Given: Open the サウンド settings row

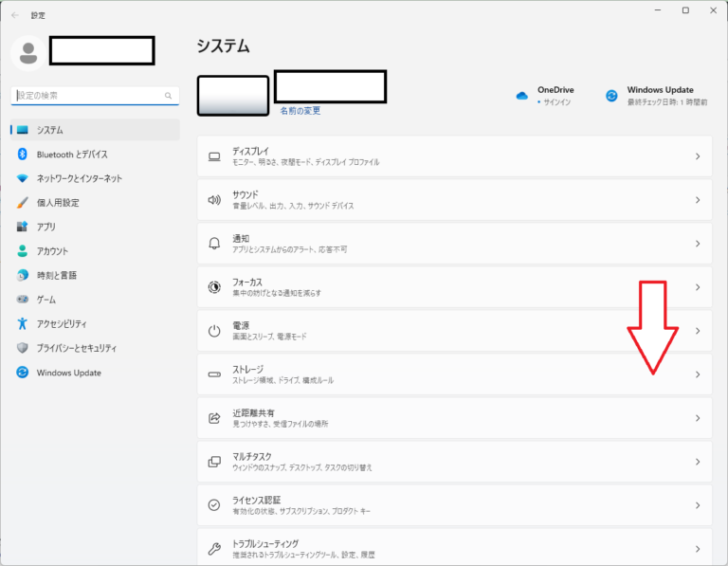Looking at the screenshot, I should 454,200.
